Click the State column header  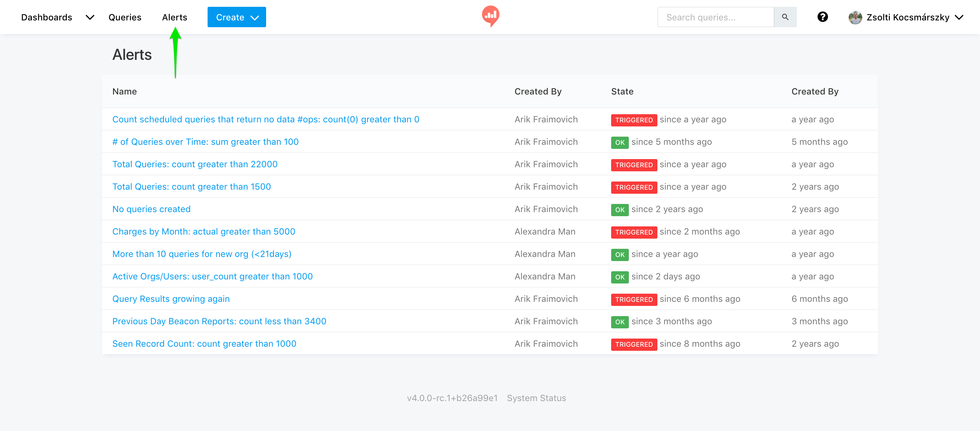622,91
